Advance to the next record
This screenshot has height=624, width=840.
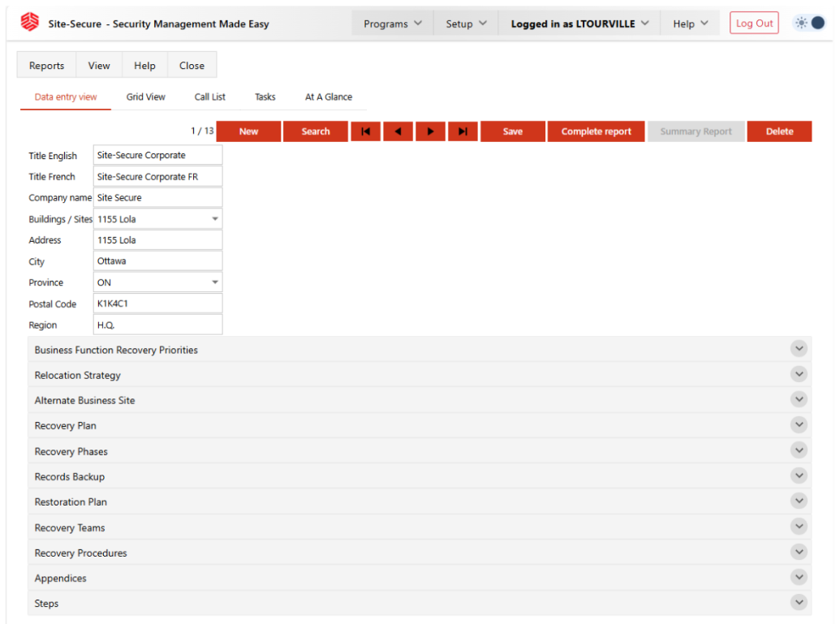430,131
